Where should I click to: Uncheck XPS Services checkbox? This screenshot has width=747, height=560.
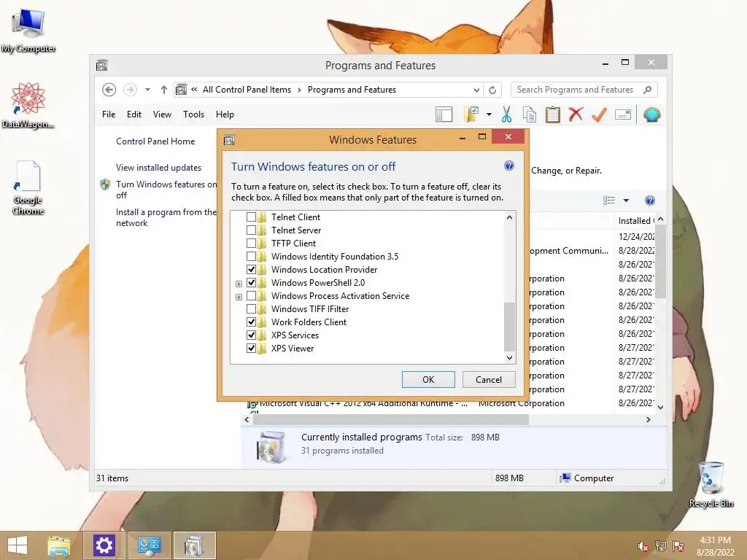251,335
